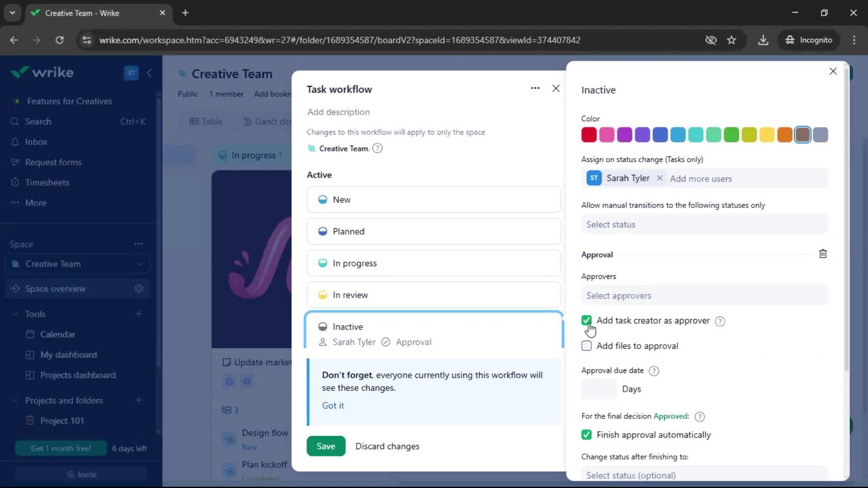Click the Got it link
The image size is (868, 488).
tap(333, 405)
